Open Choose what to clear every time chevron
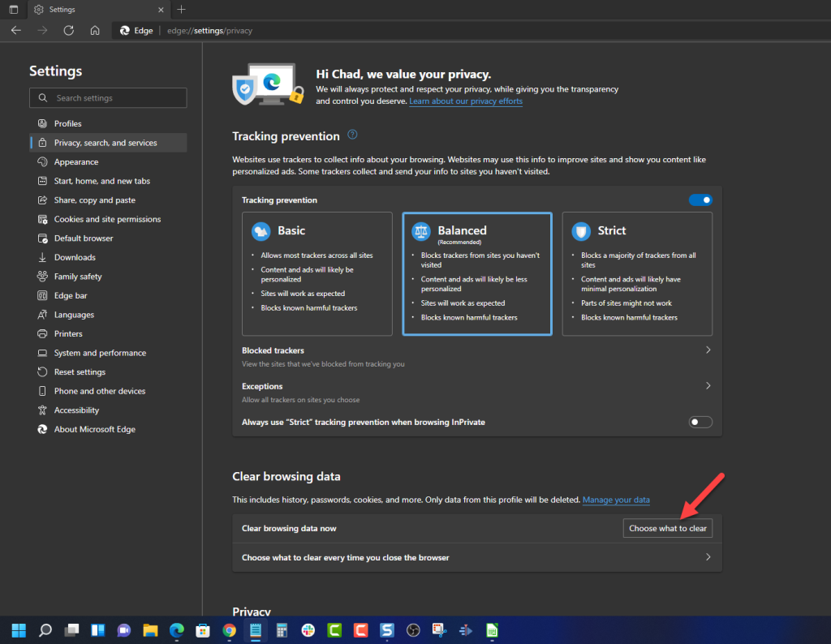831x644 pixels. tap(708, 557)
